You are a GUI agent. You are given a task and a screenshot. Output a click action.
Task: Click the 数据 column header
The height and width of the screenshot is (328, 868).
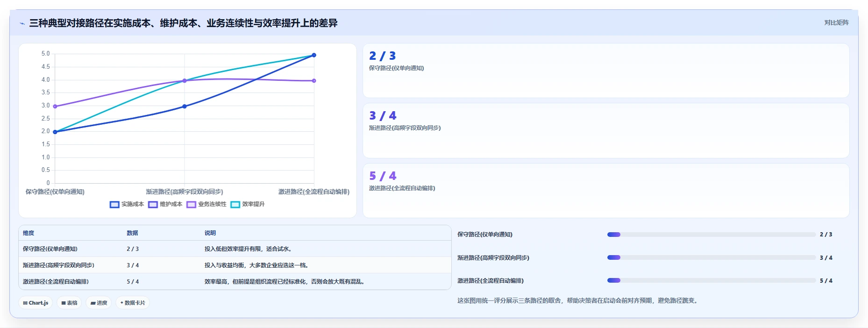(x=132, y=233)
